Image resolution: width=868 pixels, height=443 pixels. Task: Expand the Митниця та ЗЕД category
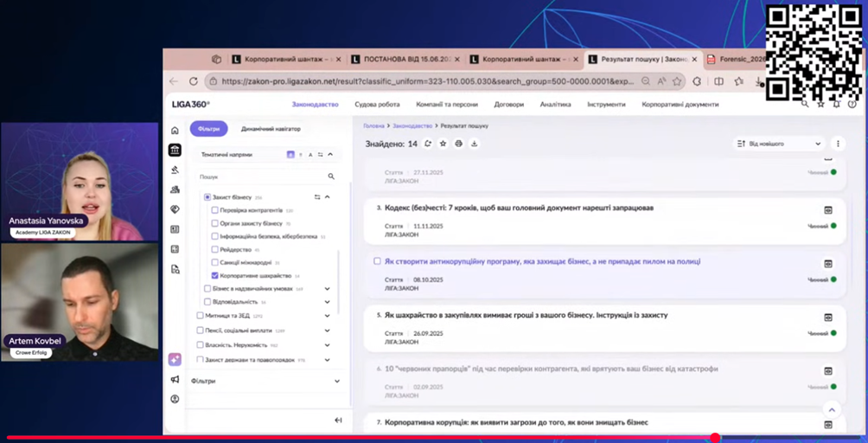point(327,316)
